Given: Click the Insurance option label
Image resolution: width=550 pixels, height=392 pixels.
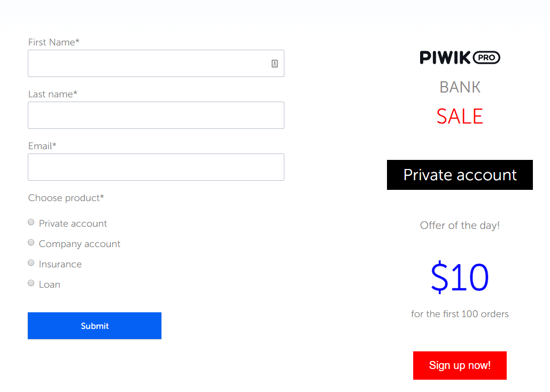Looking at the screenshot, I should click(60, 264).
